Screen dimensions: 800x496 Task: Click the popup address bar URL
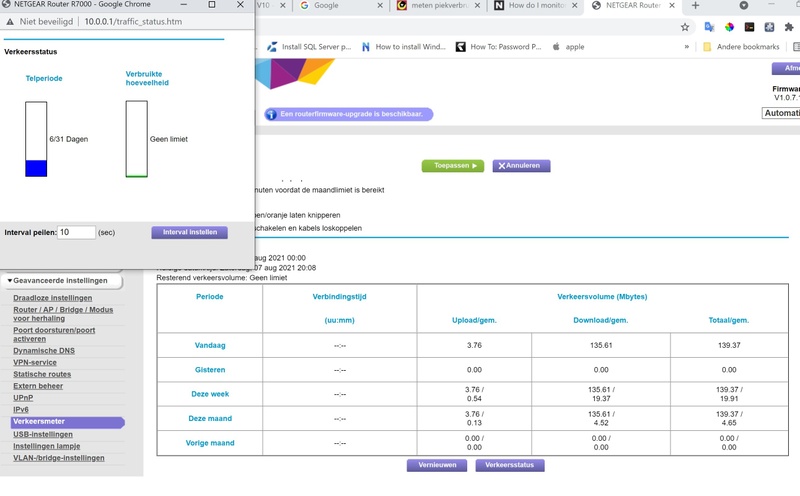133,22
